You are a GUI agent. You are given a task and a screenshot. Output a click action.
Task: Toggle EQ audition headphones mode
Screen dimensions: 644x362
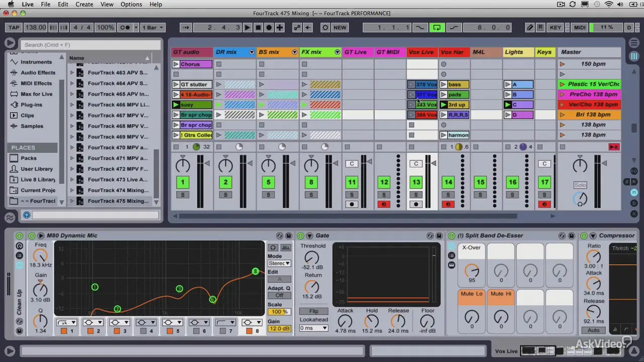point(273,247)
